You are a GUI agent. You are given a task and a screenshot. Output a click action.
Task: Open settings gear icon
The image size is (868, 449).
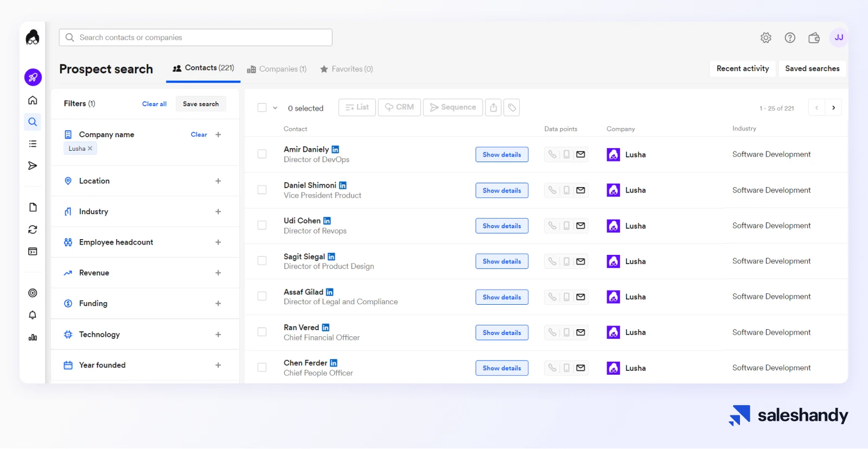click(765, 37)
